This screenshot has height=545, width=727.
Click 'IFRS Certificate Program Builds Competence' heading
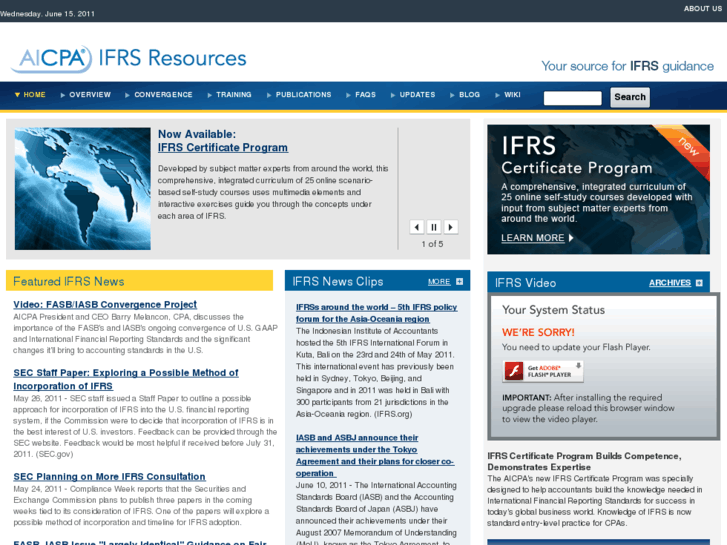584,462
